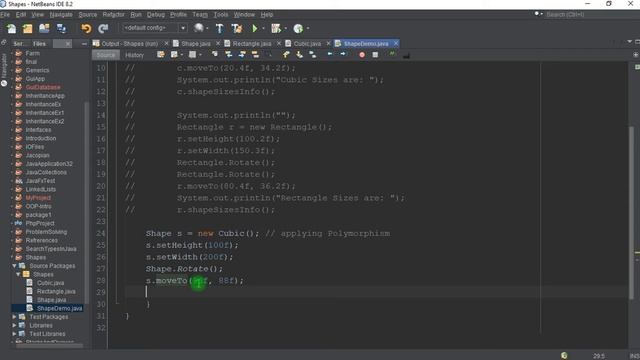Screen dimensions: 640x360
Task: Start macro recording red circle icon
Action: (362, 55)
